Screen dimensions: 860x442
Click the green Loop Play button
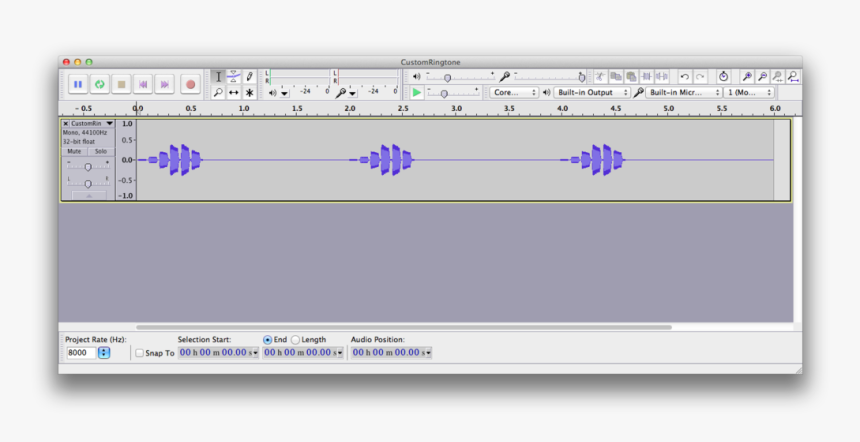pyautogui.click(x=100, y=84)
